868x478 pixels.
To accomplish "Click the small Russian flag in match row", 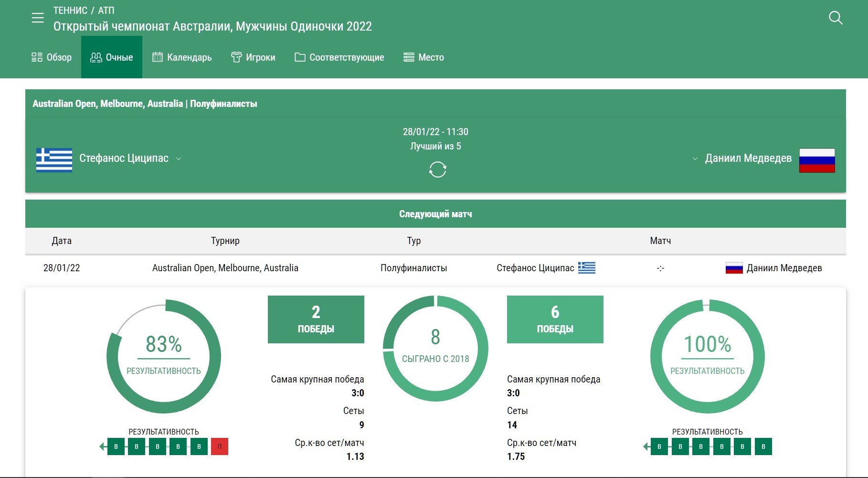I will tap(734, 268).
